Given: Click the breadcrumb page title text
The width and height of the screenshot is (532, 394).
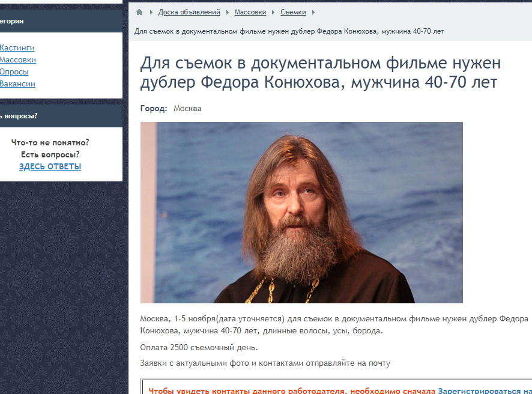Looking at the screenshot, I should point(289,32).
